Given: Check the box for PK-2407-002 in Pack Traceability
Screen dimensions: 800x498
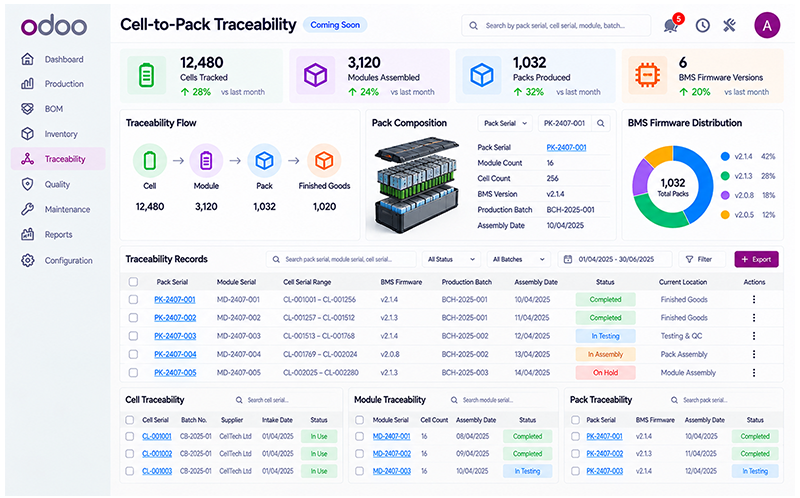Looking at the screenshot, I should [576, 454].
